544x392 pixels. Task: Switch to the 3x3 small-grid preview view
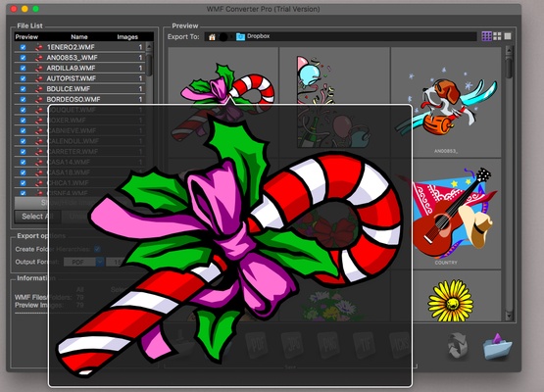point(487,36)
